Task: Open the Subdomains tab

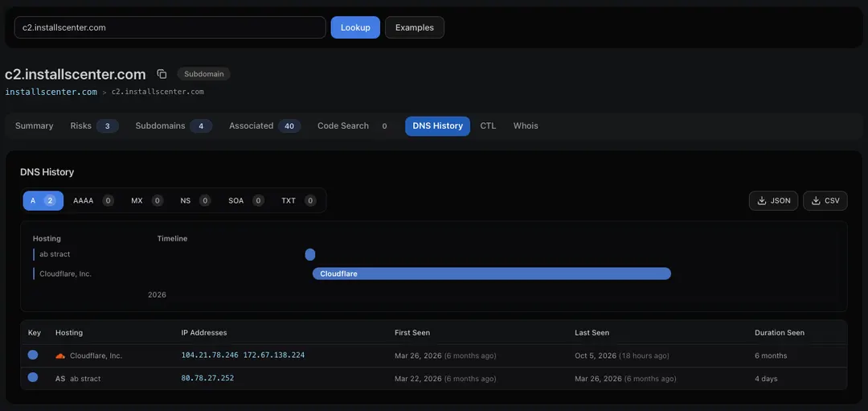Action: coord(174,125)
